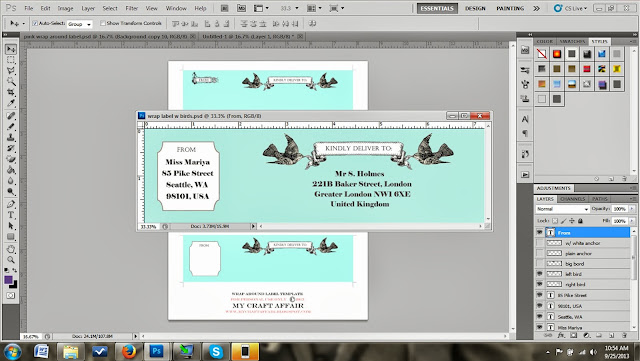Image resolution: width=640 pixels, height=361 pixels.
Task: Open the Fill slider arrow
Action: coord(632,221)
